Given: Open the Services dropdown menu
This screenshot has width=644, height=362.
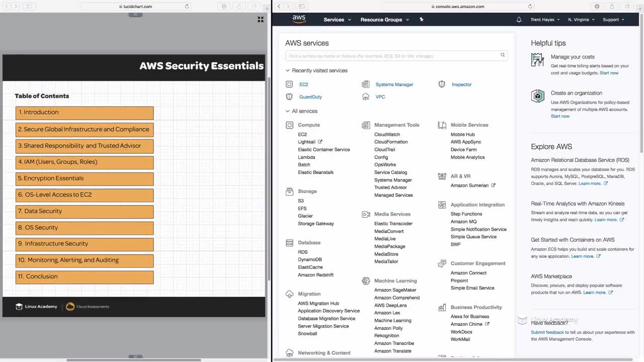Looking at the screenshot, I should (337, 20).
